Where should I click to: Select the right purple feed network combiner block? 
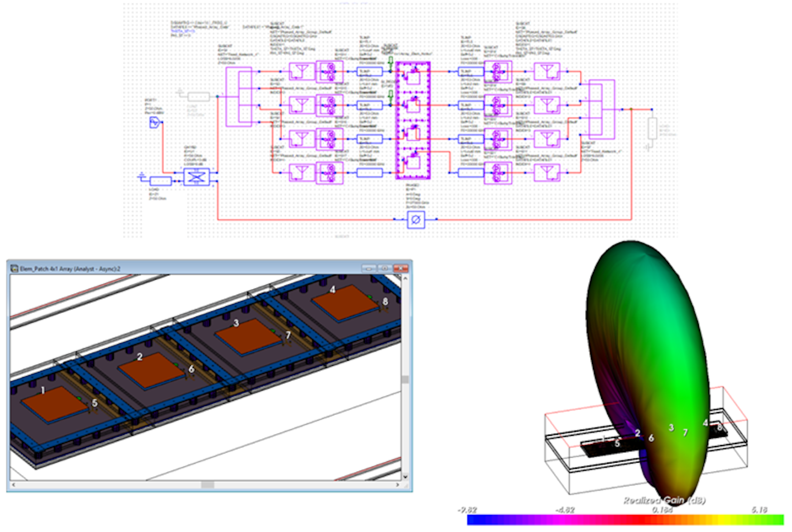pyautogui.click(x=601, y=109)
